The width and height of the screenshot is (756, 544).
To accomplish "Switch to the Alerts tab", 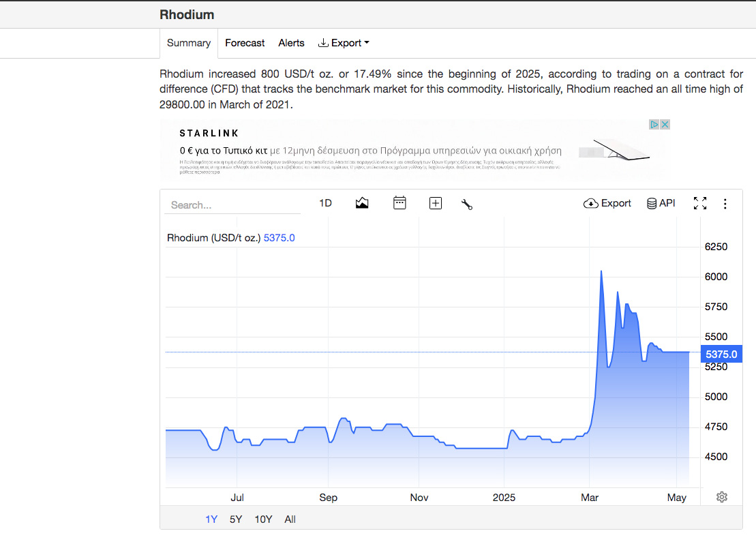I will 291,43.
